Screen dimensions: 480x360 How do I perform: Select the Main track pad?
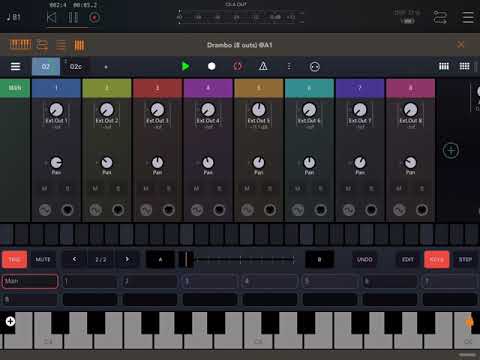pyautogui.click(x=30, y=281)
